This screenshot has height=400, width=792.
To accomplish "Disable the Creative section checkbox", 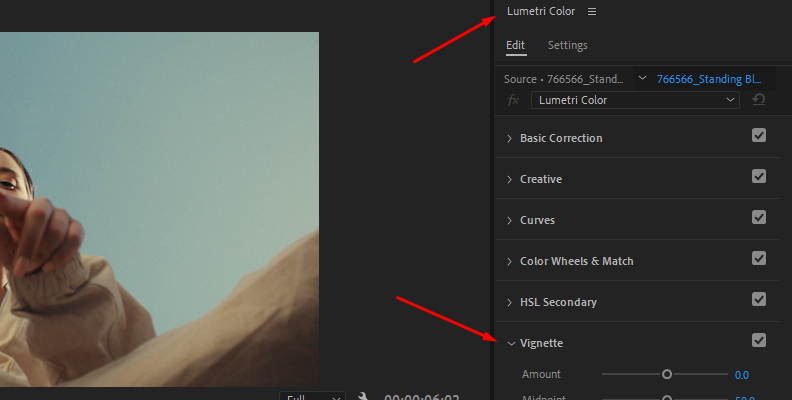I will pyautogui.click(x=759, y=176).
